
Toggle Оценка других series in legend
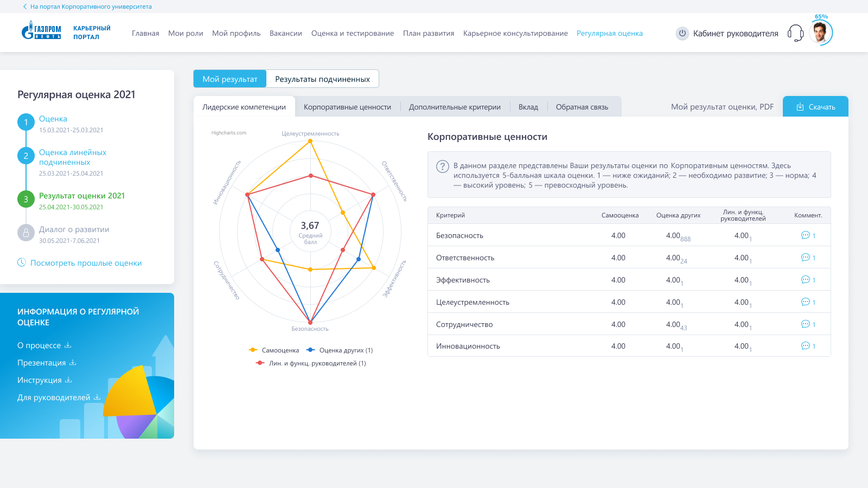tap(340, 350)
